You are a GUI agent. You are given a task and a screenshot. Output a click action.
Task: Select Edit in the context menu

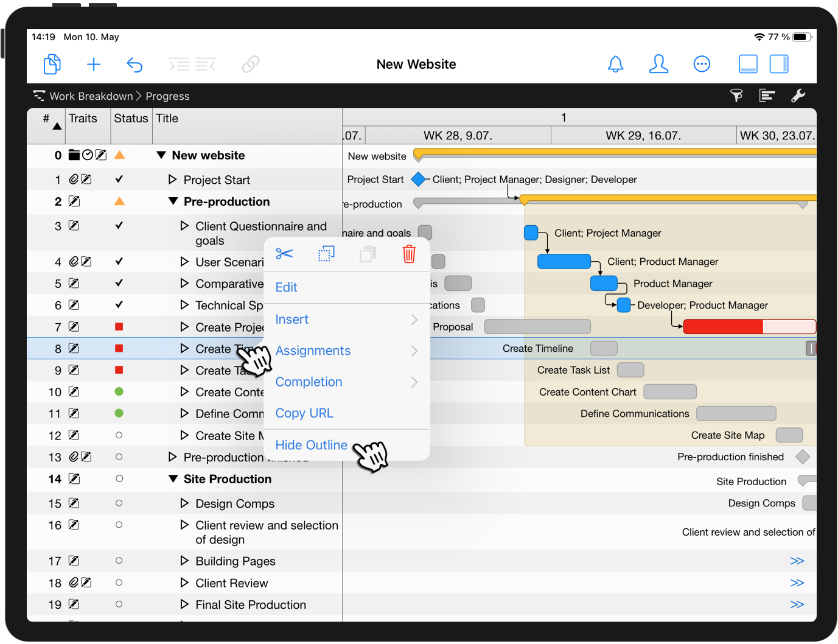coord(286,287)
